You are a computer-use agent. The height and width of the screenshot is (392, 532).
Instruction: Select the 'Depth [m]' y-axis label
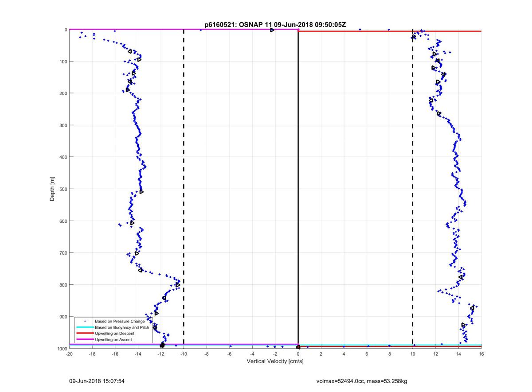(x=52, y=189)
